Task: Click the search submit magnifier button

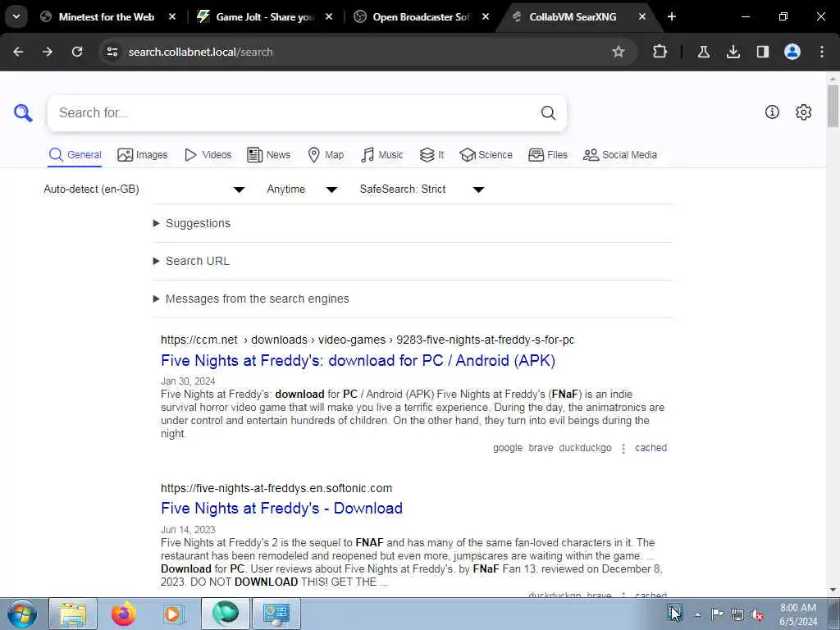Action: [x=548, y=113]
